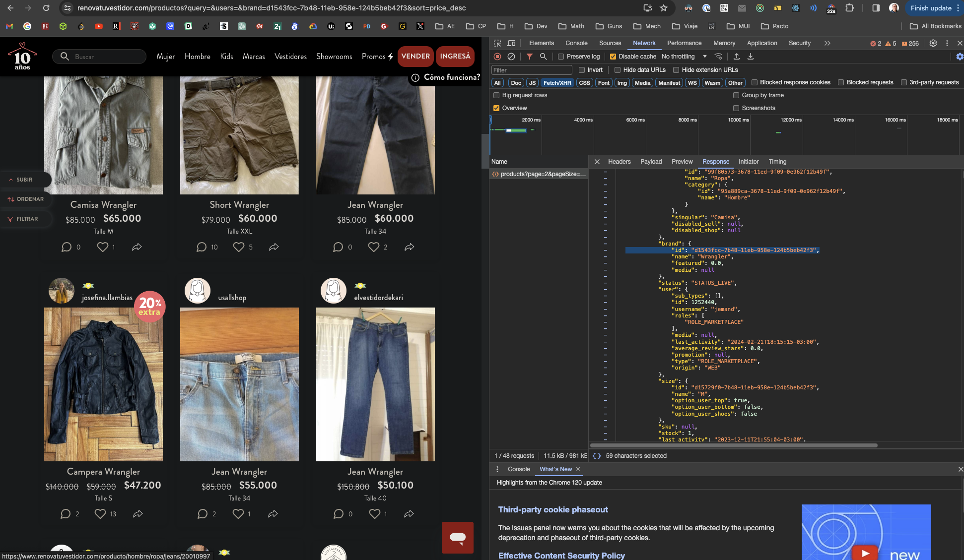
Task: Open the Headers tab of request
Action: point(619,162)
